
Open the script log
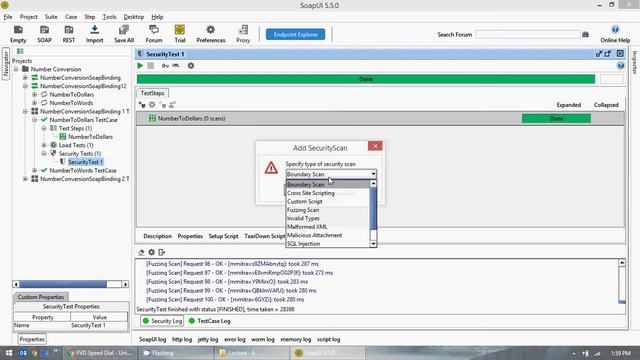(x=328, y=340)
